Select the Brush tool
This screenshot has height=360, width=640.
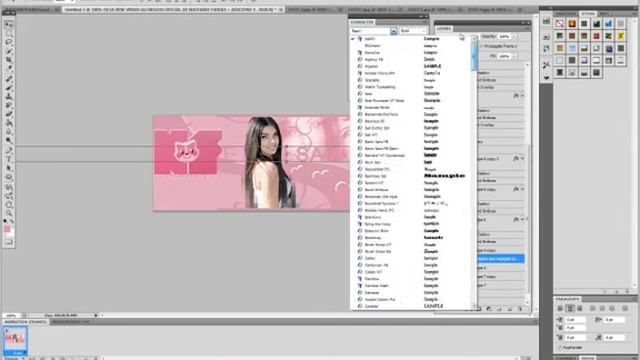tap(9, 87)
